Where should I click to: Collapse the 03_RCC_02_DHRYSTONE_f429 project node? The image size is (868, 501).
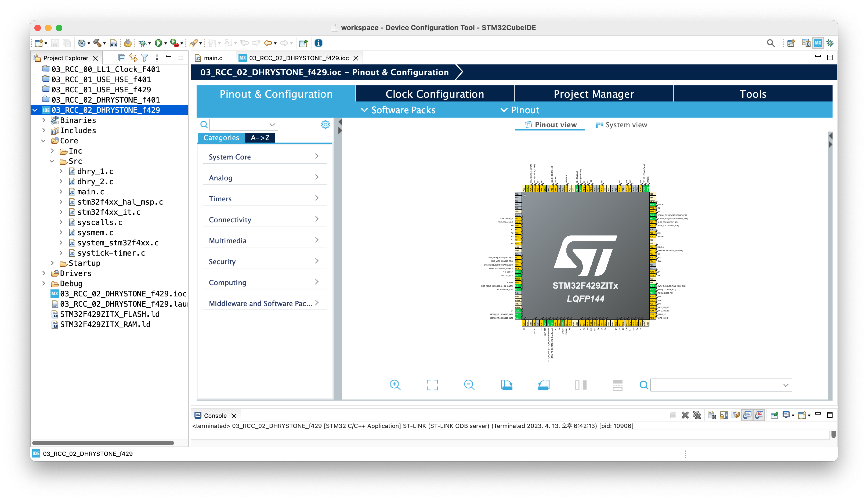(35, 110)
